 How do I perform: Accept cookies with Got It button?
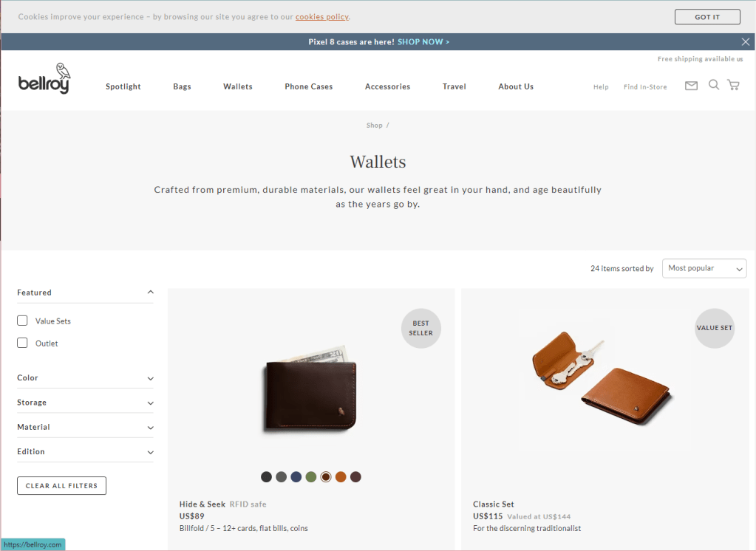pyautogui.click(x=707, y=17)
